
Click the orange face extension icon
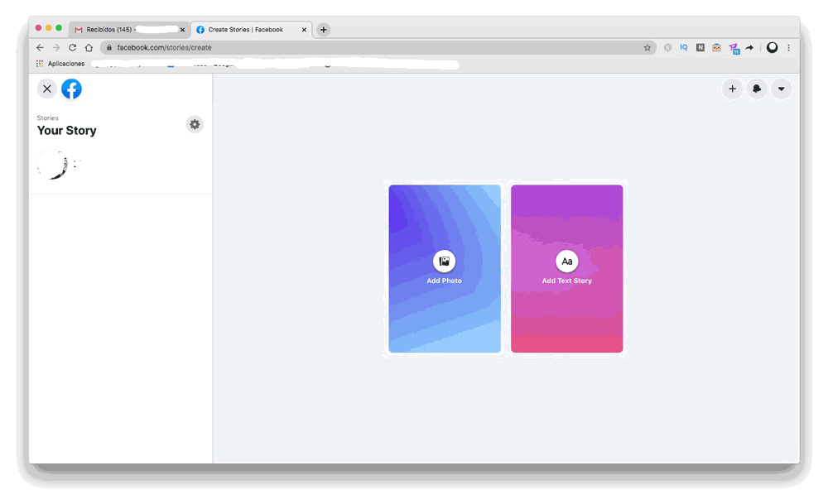(716, 47)
